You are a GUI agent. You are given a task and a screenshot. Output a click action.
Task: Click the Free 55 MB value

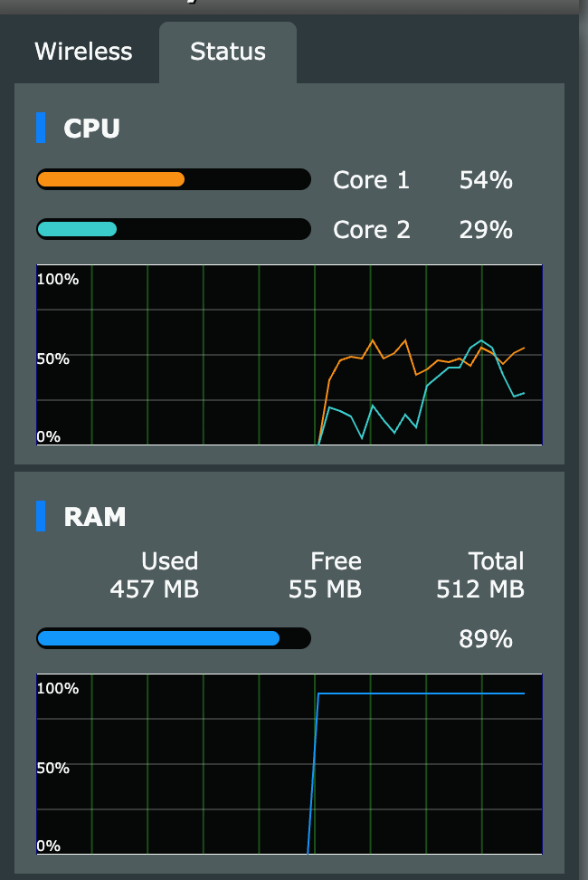[x=325, y=589]
